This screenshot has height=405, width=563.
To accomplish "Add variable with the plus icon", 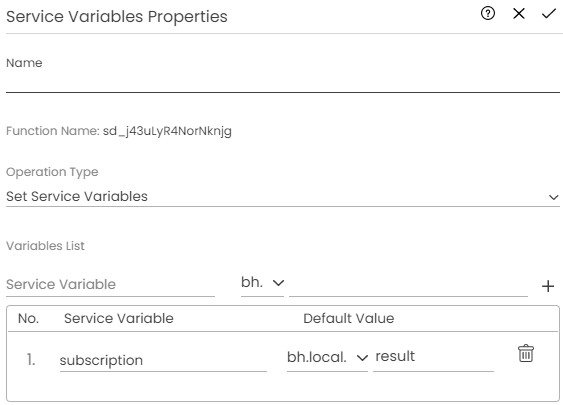I will 548,286.
